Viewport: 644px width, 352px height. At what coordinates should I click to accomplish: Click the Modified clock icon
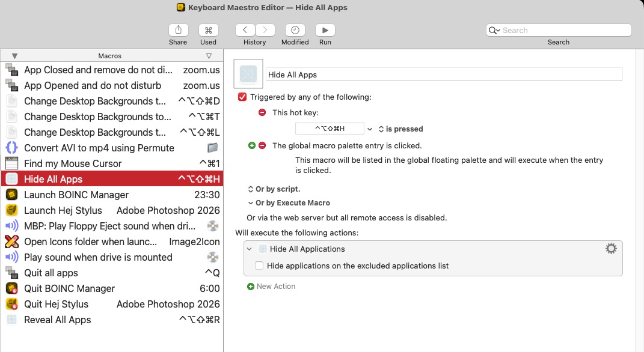tap(295, 30)
